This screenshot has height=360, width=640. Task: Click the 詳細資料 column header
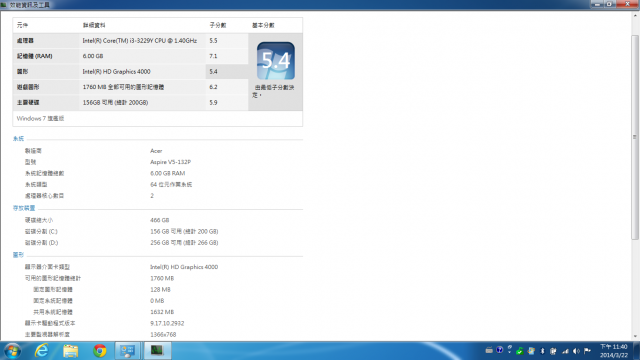pyautogui.click(x=94, y=25)
